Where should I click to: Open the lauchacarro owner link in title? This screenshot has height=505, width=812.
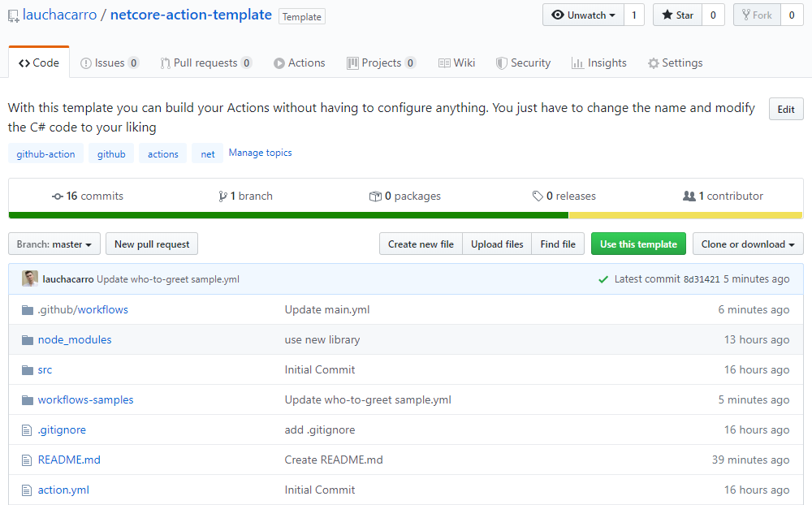coord(59,15)
